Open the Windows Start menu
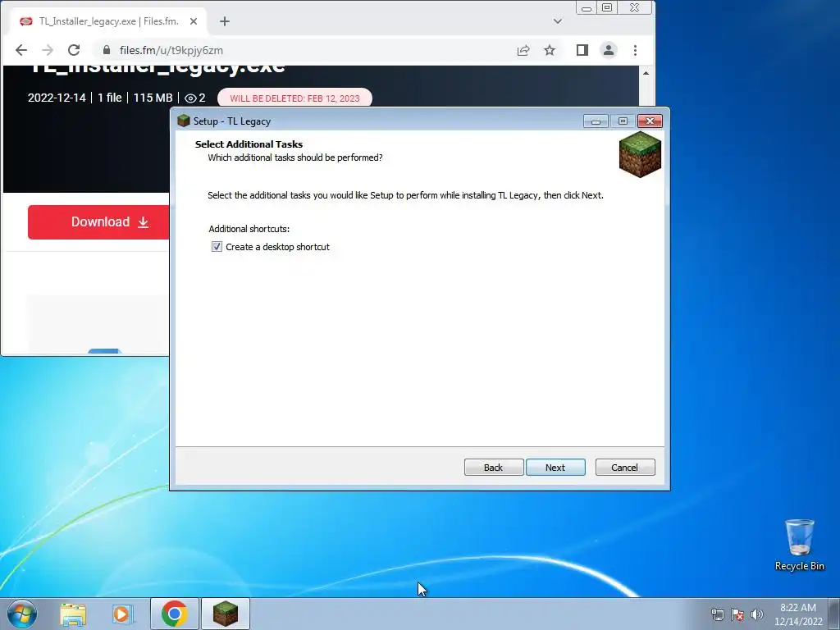Viewport: 840px width, 630px height. point(22,614)
